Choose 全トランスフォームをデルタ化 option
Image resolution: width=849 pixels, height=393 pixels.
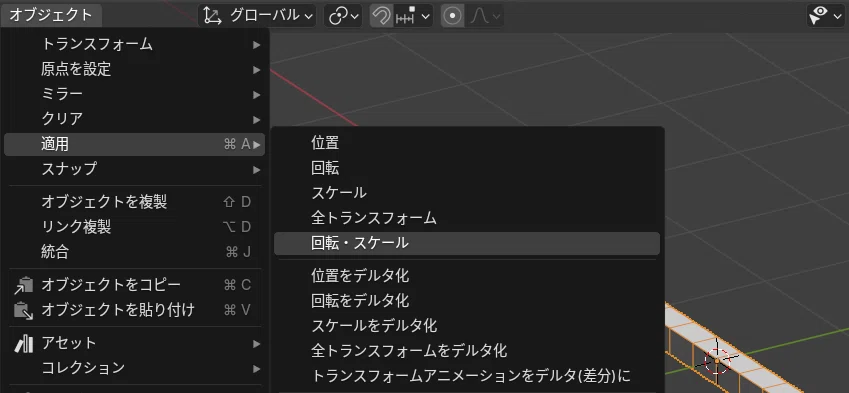click(467, 350)
